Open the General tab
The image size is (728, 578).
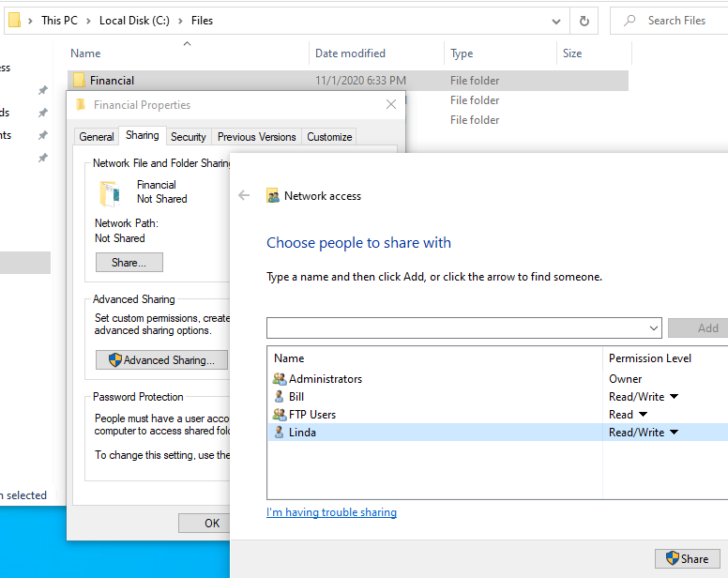tap(97, 137)
